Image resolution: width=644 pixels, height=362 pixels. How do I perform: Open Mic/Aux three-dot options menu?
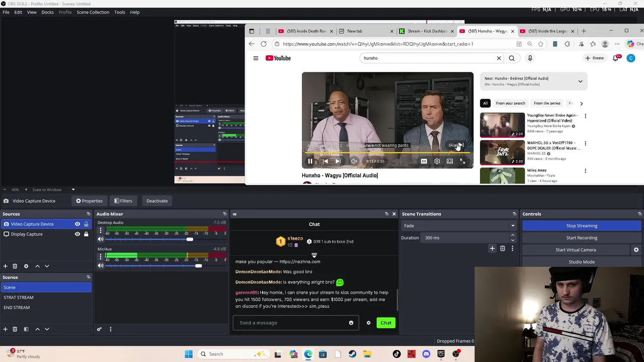100,256
